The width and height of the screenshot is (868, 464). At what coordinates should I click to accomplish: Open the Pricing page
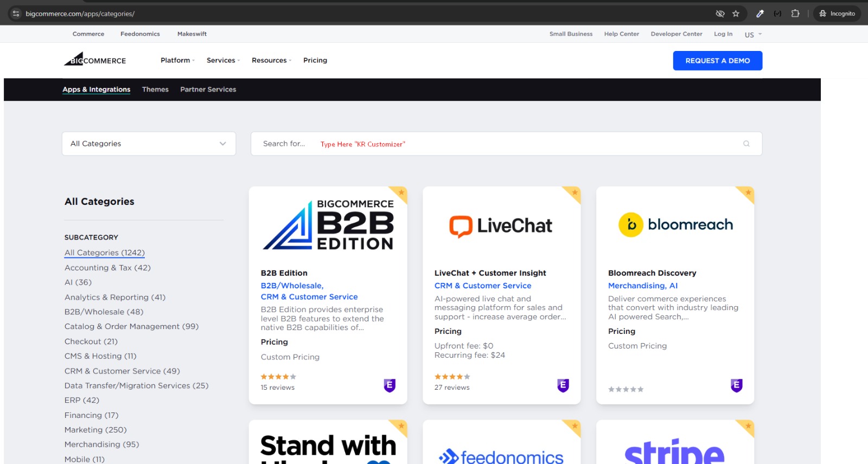click(315, 60)
